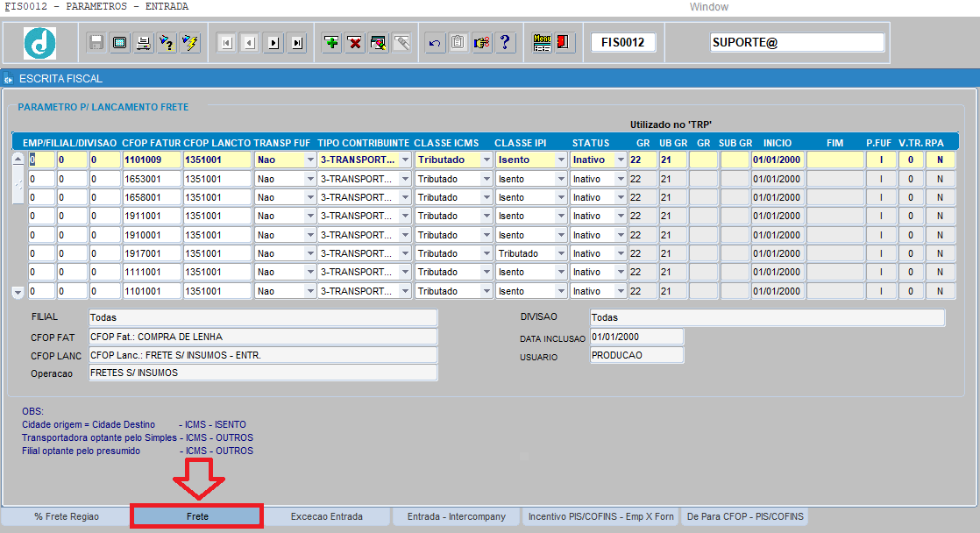Click the hand with scissors toolbar icon
The height and width of the screenshot is (533, 980).
tap(482, 42)
